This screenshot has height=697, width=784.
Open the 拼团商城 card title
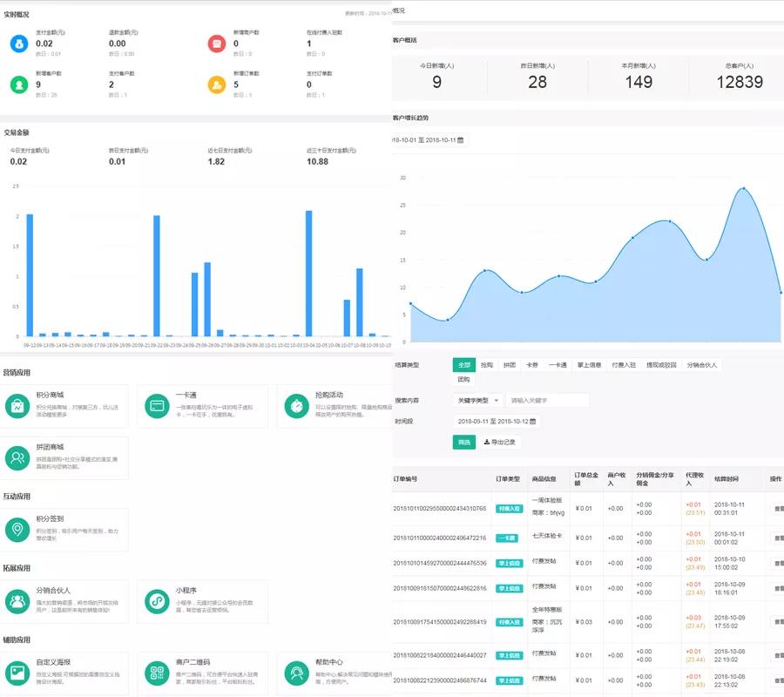tap(50, 447)
